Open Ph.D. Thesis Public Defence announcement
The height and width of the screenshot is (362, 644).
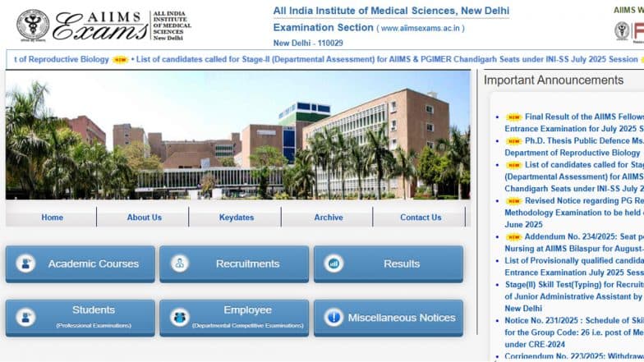[x=574, y=146]
